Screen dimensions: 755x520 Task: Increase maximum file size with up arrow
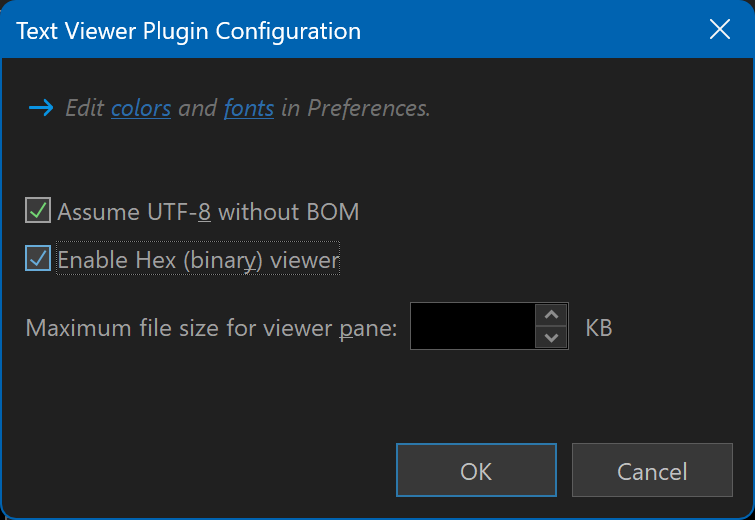pyautogui.click(x=551, y=315)
